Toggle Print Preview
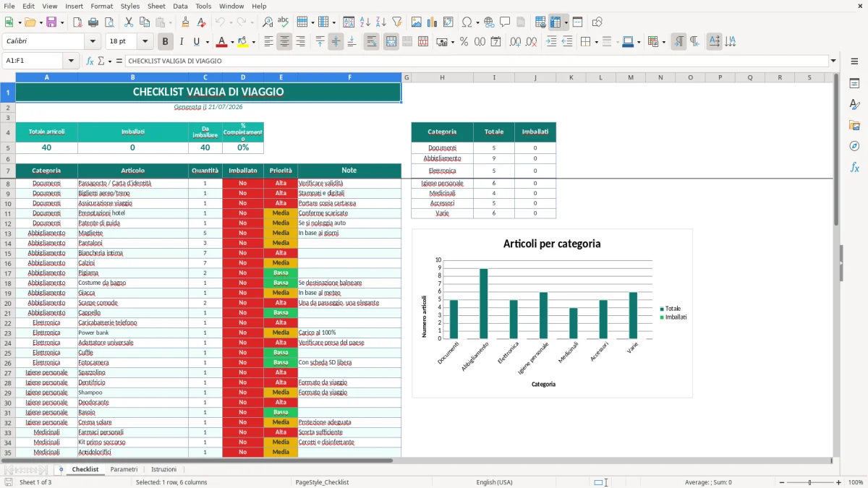Image resolution: width=868 pixels, height=488 pixels. [x=109, y=22]
